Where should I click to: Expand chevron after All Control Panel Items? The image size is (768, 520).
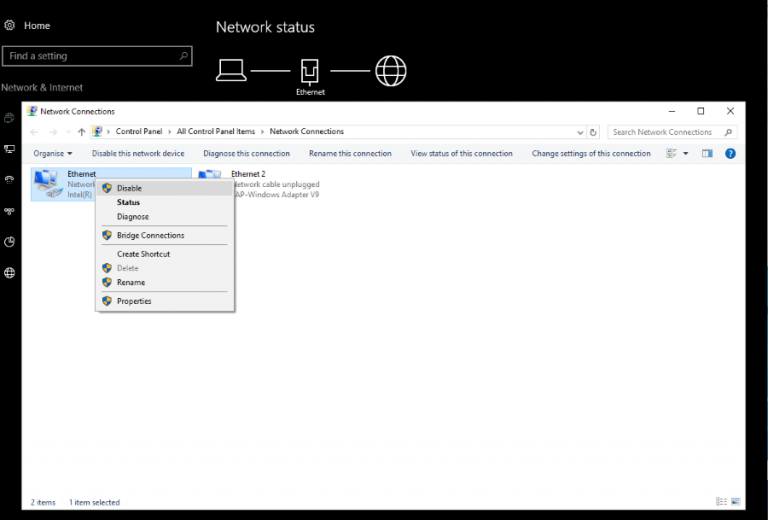tap(263, 132)
